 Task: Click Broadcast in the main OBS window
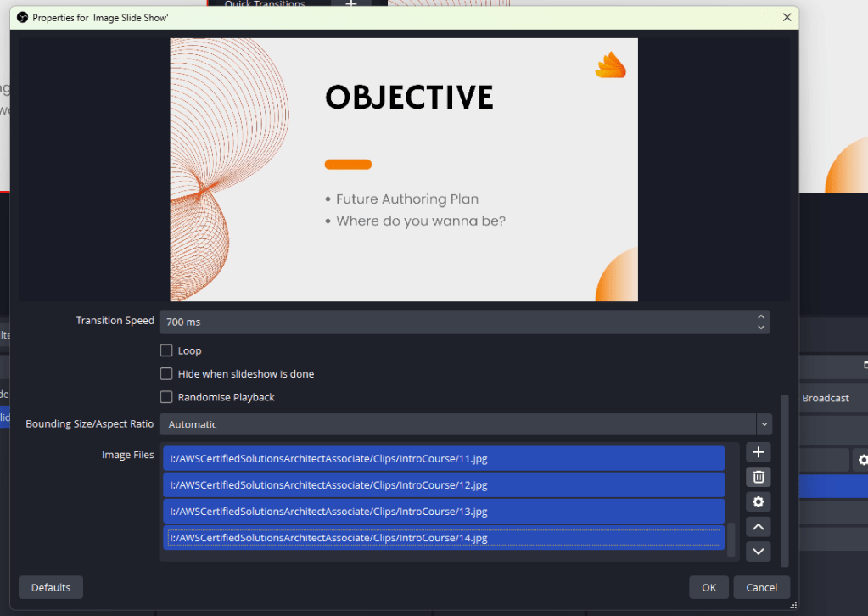[825, 398]
